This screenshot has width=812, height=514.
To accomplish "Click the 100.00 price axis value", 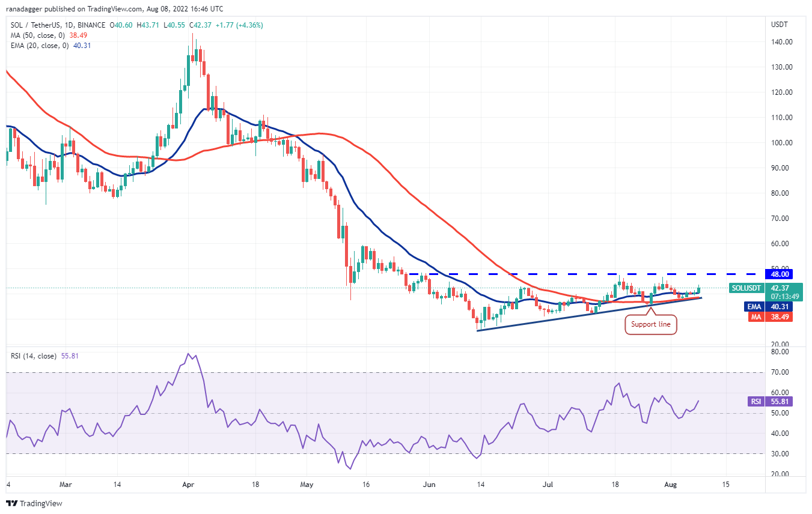I will point(782,143).
